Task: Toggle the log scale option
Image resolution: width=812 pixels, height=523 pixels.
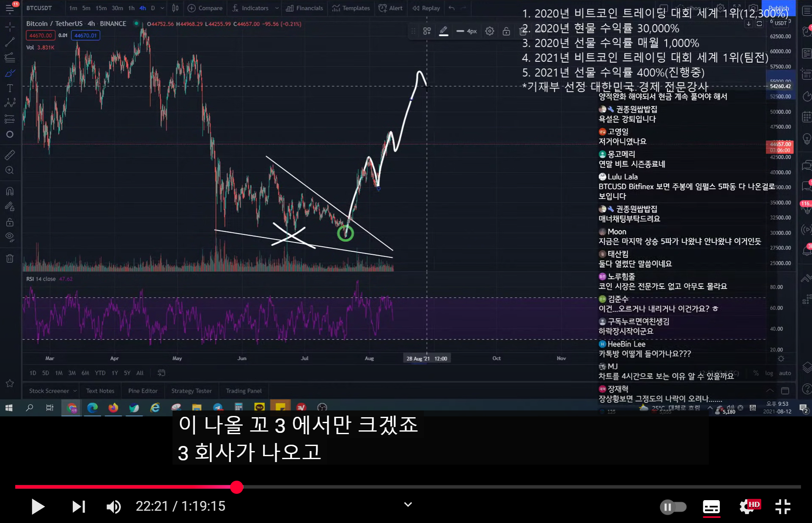Action: point(769,373)
